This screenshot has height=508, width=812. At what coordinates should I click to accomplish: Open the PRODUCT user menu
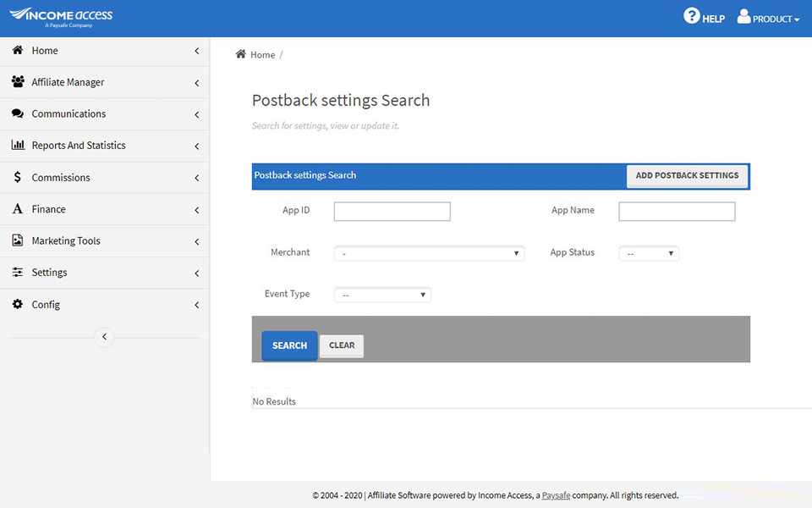(768, 18)
